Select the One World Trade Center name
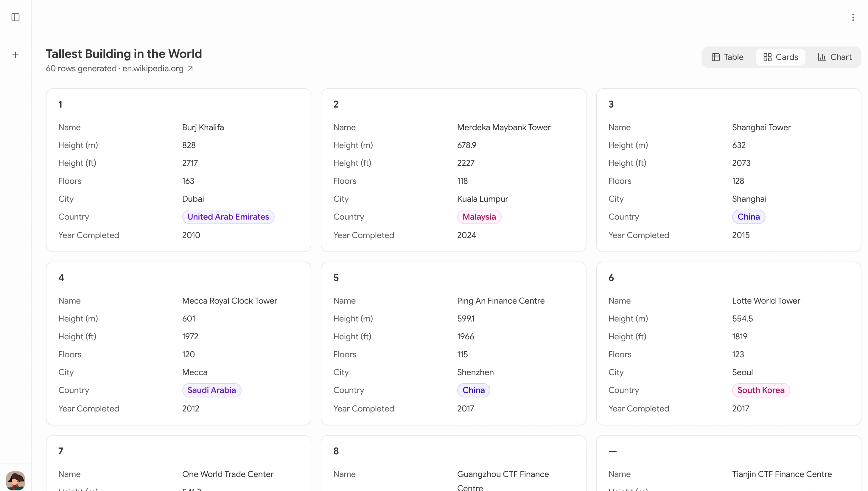Image resolution: width=868 pixels, height=491 pixels. coord(228,474)
